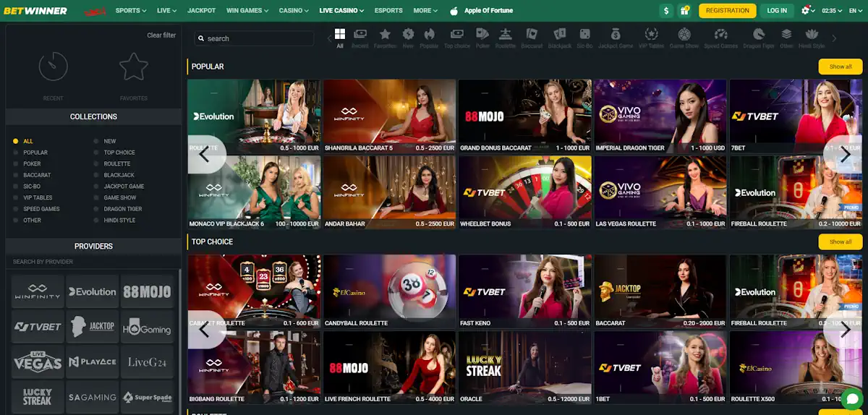This screenshot has width=868, height=415.
Task: Open the Apple Of Fortune link
Action: click(x=482, y=11)
